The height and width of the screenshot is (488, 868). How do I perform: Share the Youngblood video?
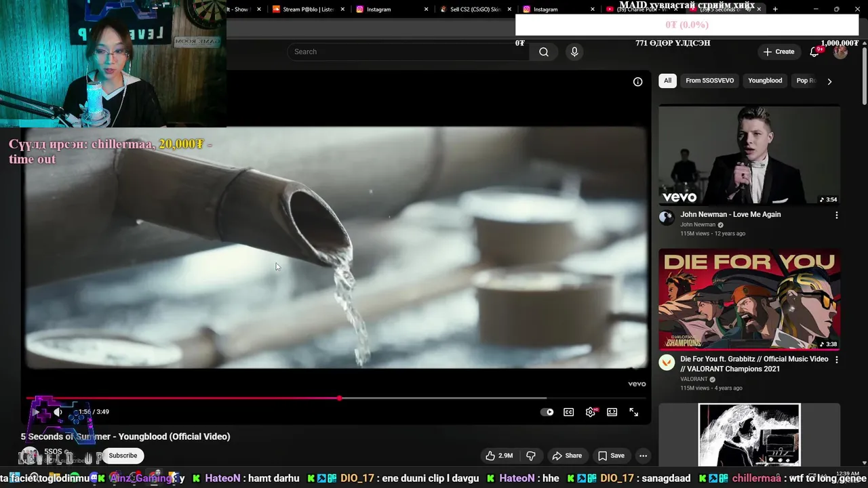pos(567,455)
